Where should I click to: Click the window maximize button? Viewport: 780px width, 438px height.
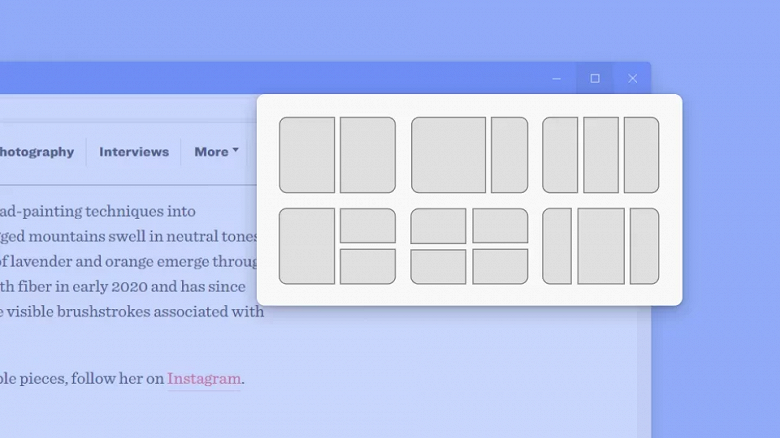pyautogui.click(x=595, y=79)
